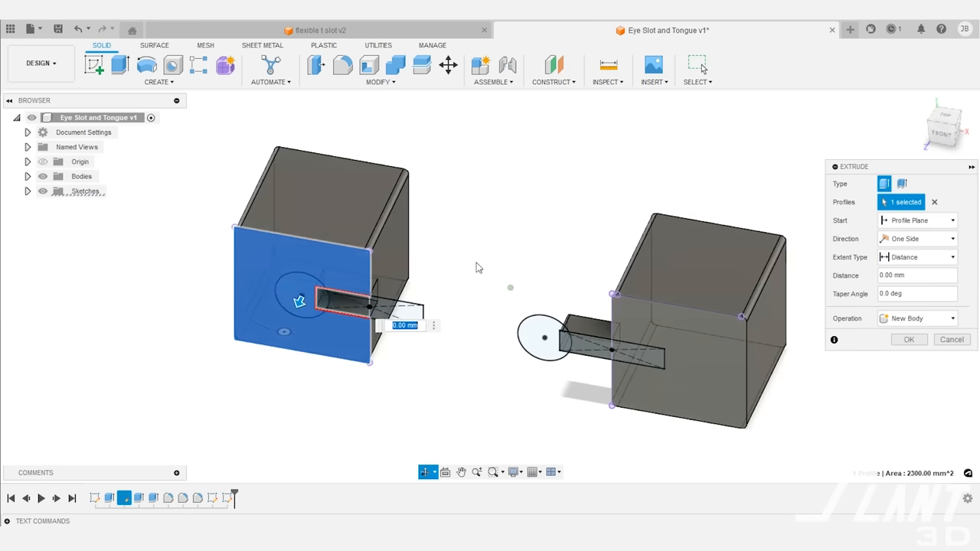Cancel the Extrude dialog
The image size is (980, 551).
point(952,339)
